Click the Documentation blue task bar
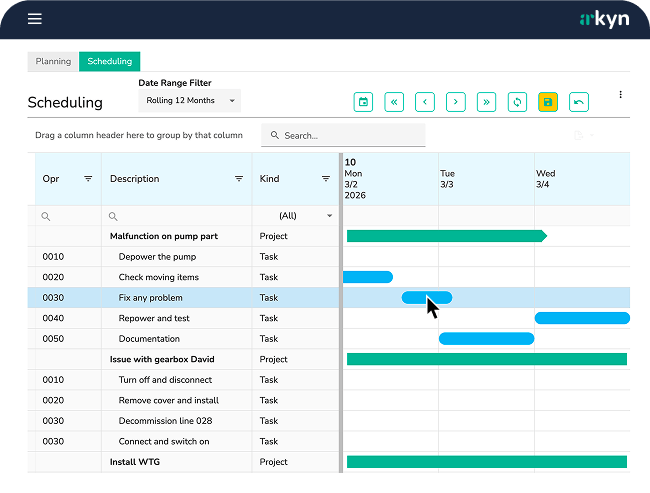Image resolution: width=650 pixels, height=493 pixels. (x=487, y=338)
